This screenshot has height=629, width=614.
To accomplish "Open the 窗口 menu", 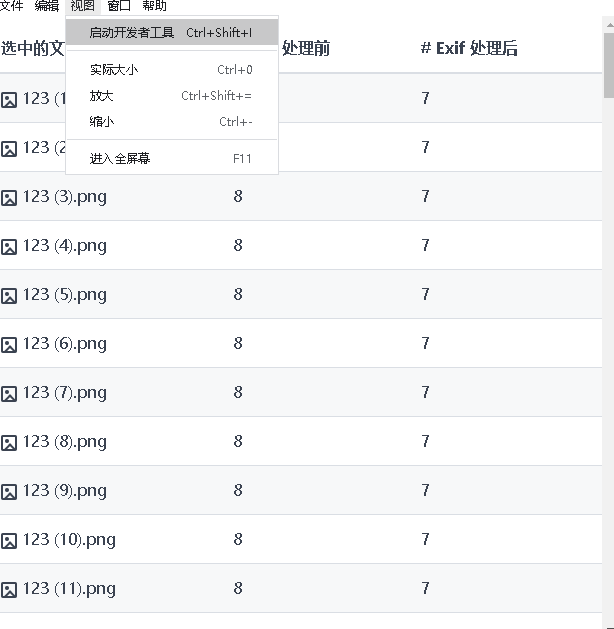I will [x=119, y=6].
